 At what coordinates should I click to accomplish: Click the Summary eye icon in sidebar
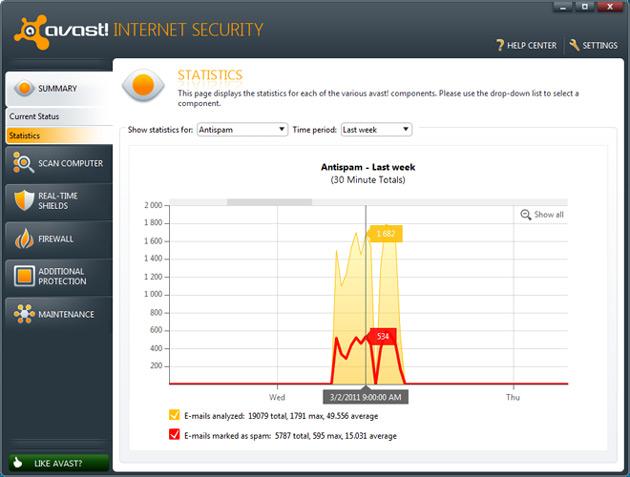[x=24, y=88]
